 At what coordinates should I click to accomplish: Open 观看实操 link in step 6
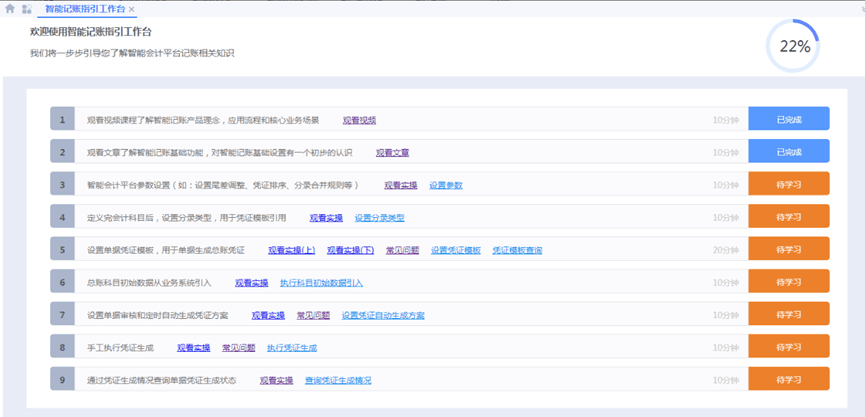pos(252,283)
